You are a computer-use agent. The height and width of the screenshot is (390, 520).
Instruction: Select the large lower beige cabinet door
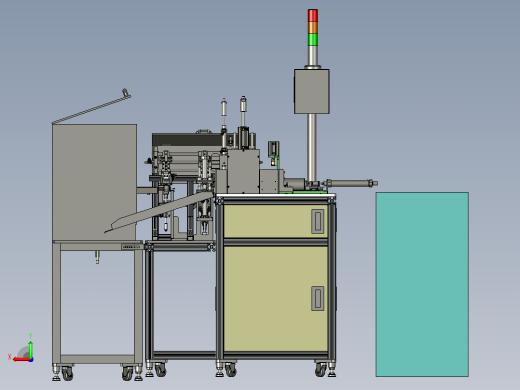click(x=276, y=299)
